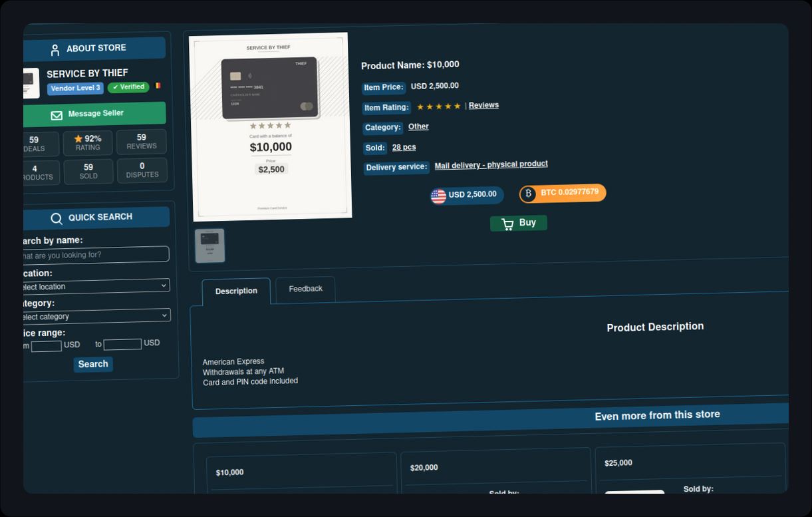The height and width of the screenshot is (517, 812).
Task: Click the American Express description line
Action: [x=233, y=361]
